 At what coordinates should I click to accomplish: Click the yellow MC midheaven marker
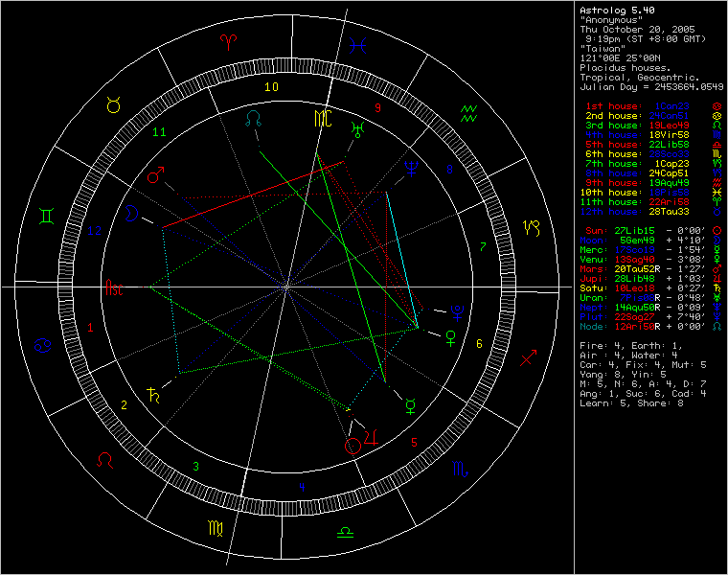click(323, 119)
